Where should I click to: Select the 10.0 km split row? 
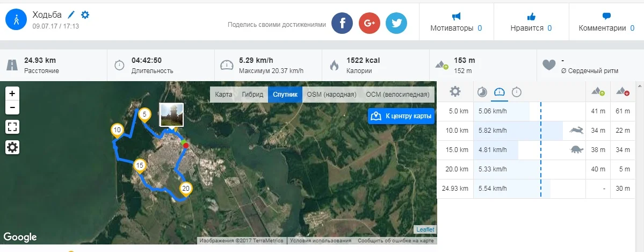pos(537,131)
